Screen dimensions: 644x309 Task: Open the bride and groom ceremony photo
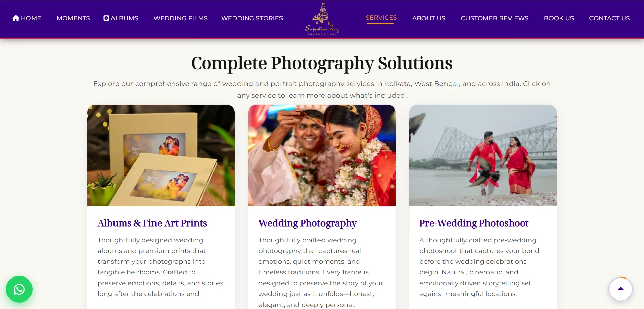pyautogui.click(x=322, y=156)
